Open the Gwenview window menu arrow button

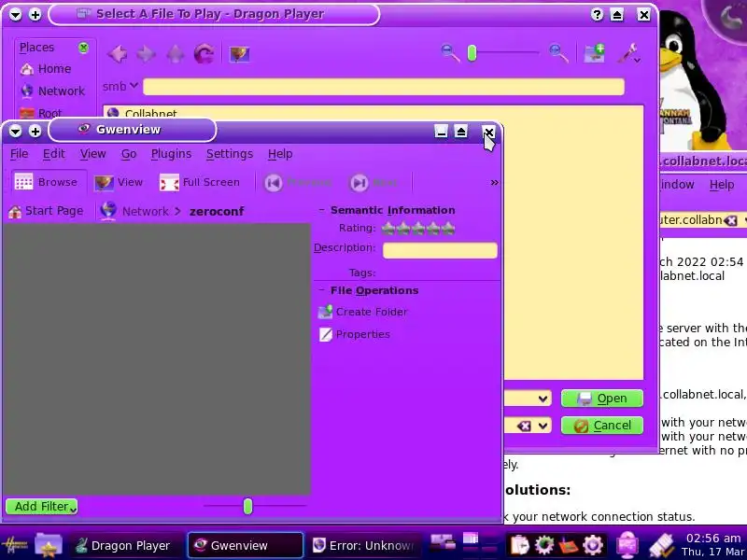tap(16, 131)
